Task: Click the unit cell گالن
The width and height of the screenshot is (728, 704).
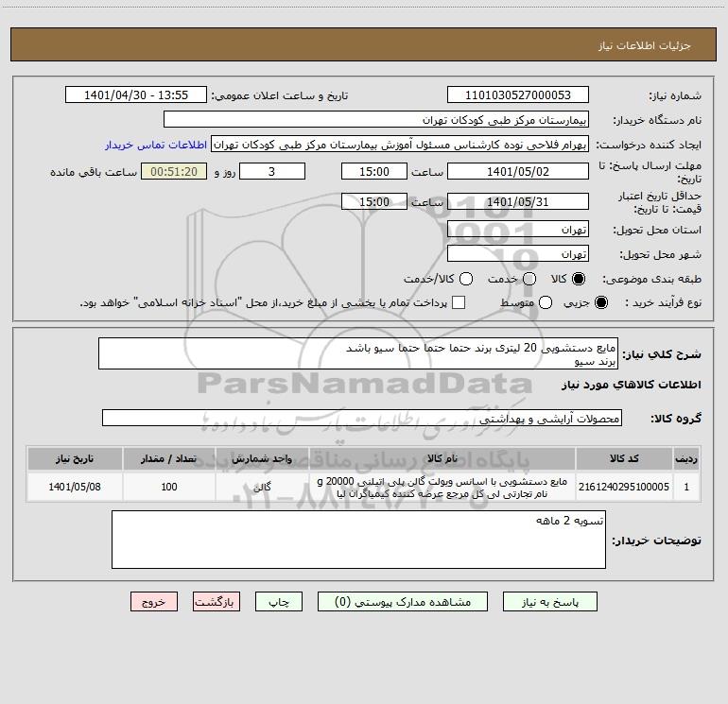Action: 262,487
